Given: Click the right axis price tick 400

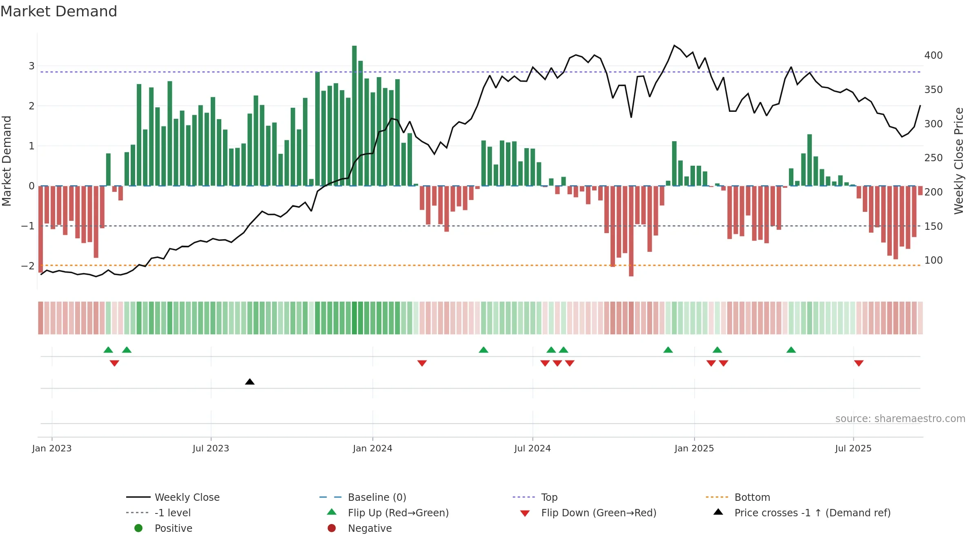Looking at the screenshot, I should click(933, 55).
